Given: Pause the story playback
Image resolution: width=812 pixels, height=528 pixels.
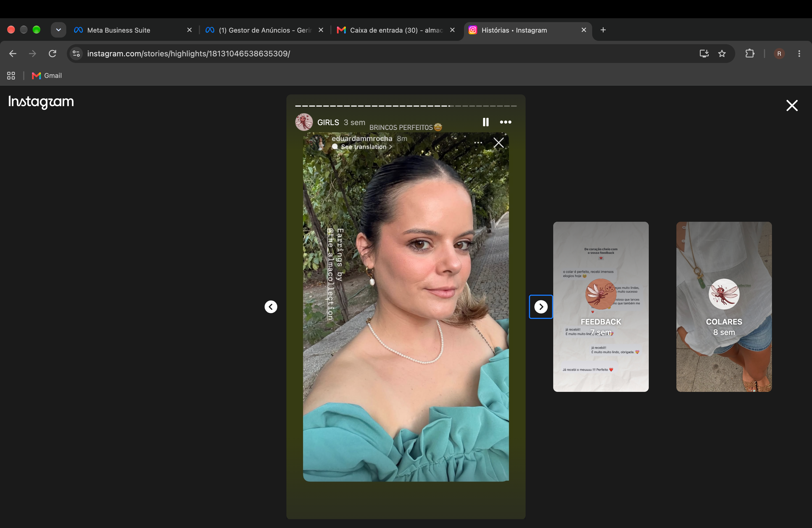Looking at the screenshot, I should coord(486,122).
